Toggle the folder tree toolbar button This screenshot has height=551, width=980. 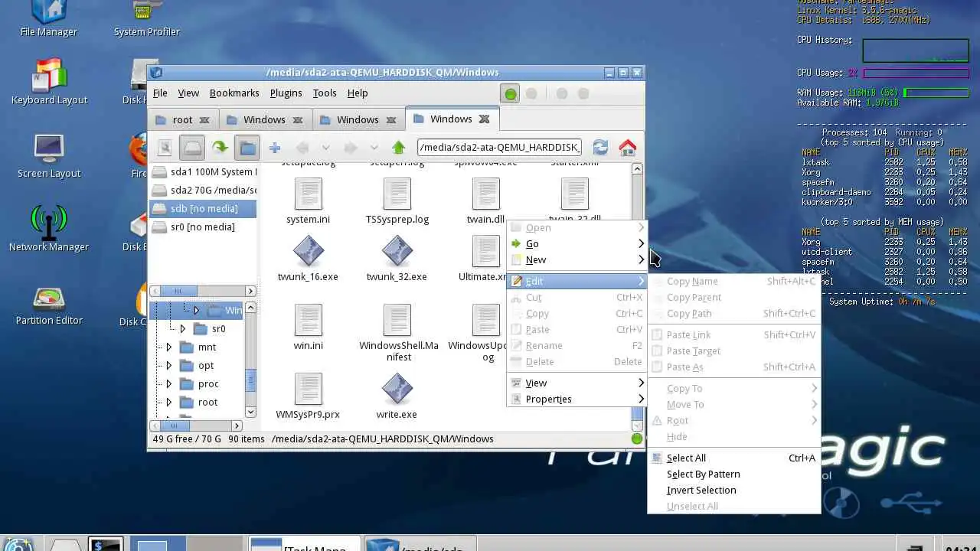click(x=247, y=148)
